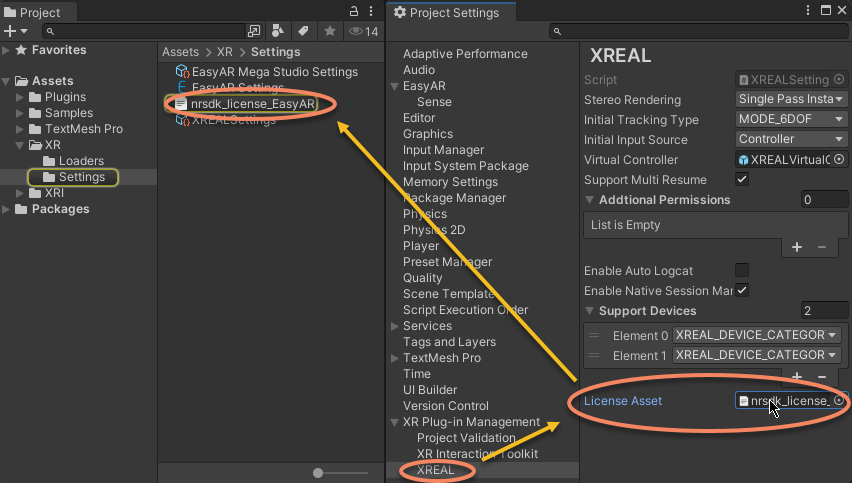
Task: Toggle Support Multi Resume checkbox
Action: (742, 180)
